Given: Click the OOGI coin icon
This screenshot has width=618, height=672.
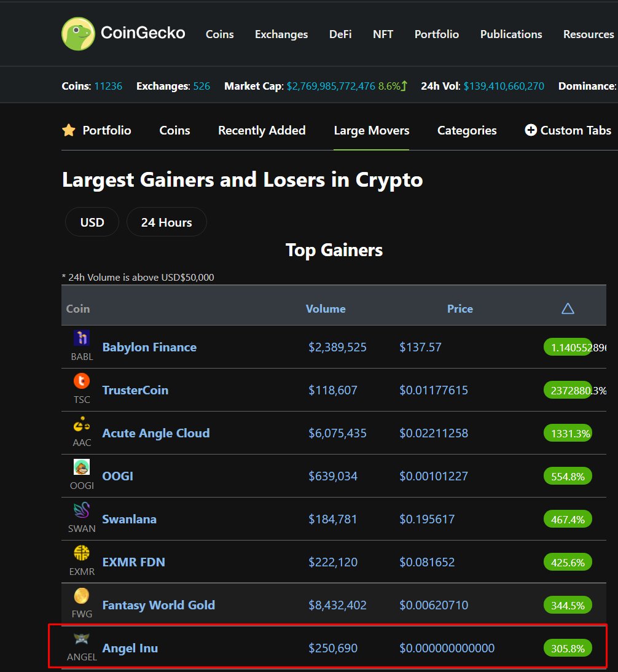Looking at the screenshot, I should pos(81,467).
